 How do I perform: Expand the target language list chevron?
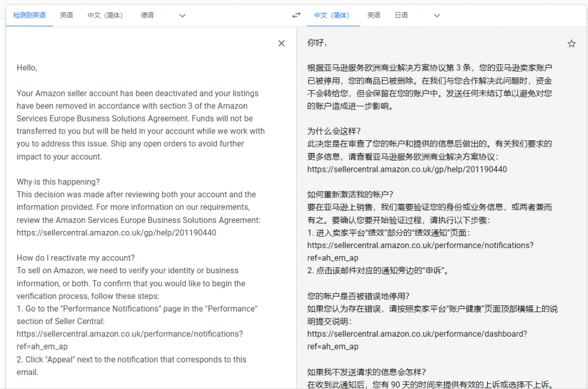(x=437, y=16)
